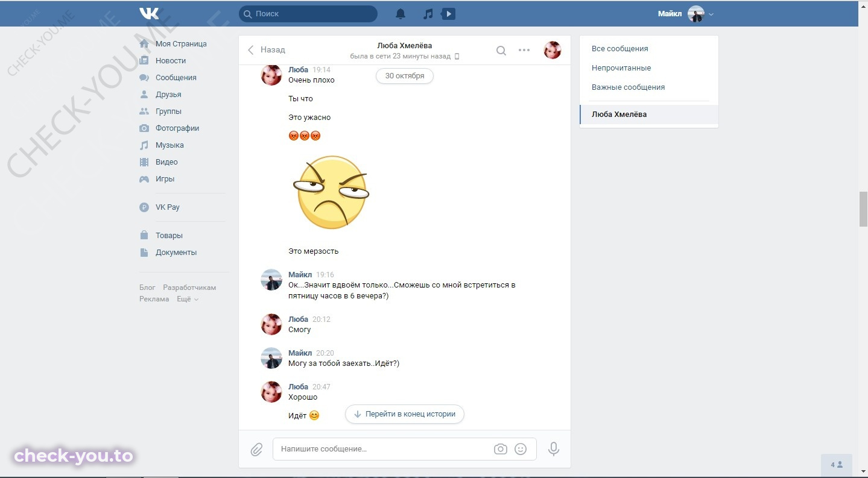Viewport: 868px width, 478px height.
Task: Click the document icon beside Документы
Action: pos(144,253)
